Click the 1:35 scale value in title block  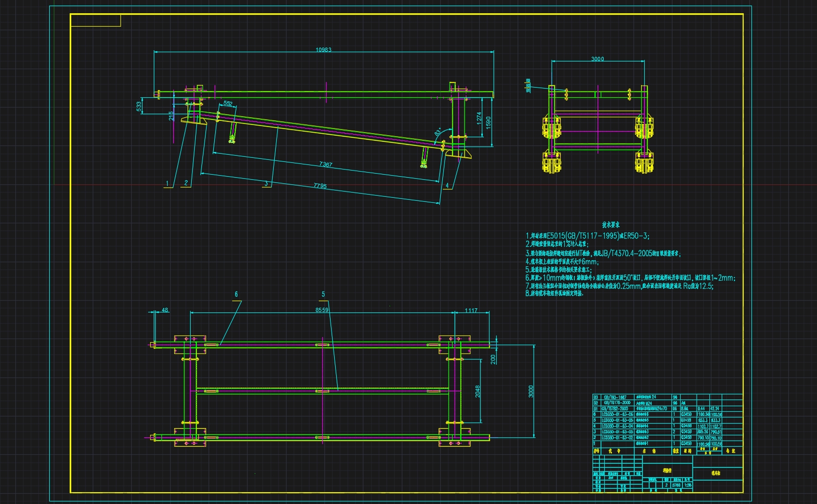pos(688,485)
